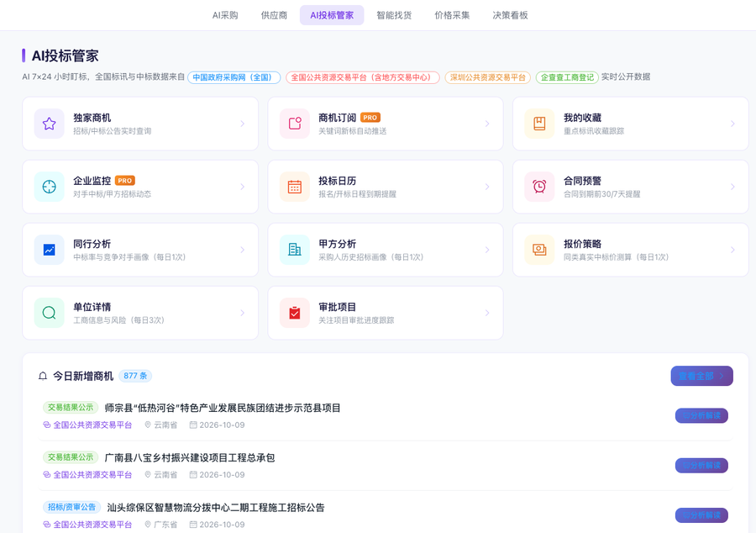Click the 查看全部 button

click(702, 377)
